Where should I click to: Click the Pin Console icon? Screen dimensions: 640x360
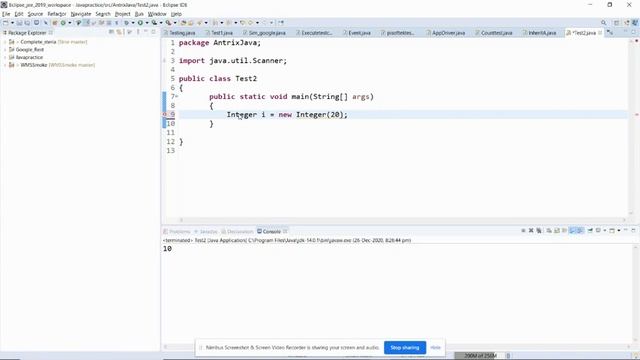(x=590, y=231)
